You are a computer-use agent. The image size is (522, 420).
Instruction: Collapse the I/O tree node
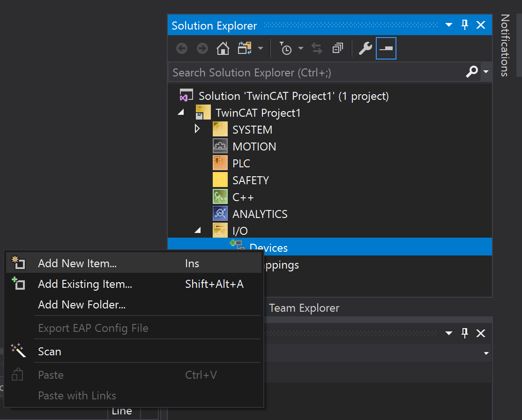pos(198,230)
